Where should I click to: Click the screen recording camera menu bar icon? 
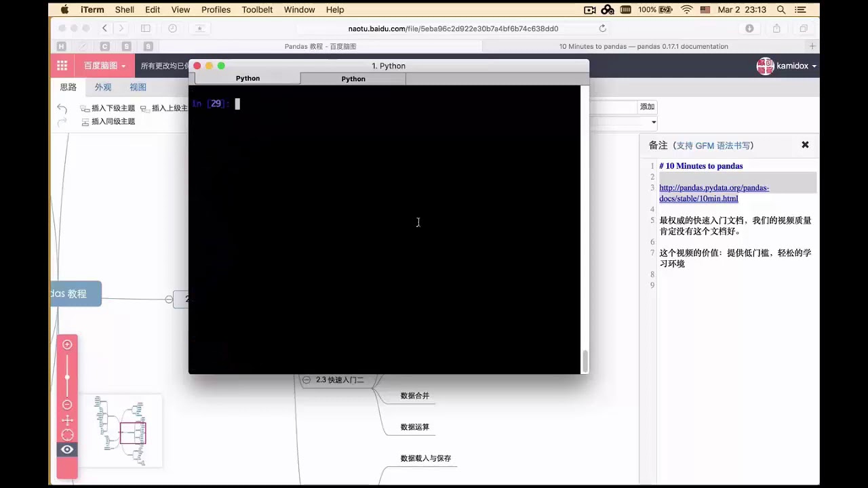pyautogui.click(x=590, y=9)
